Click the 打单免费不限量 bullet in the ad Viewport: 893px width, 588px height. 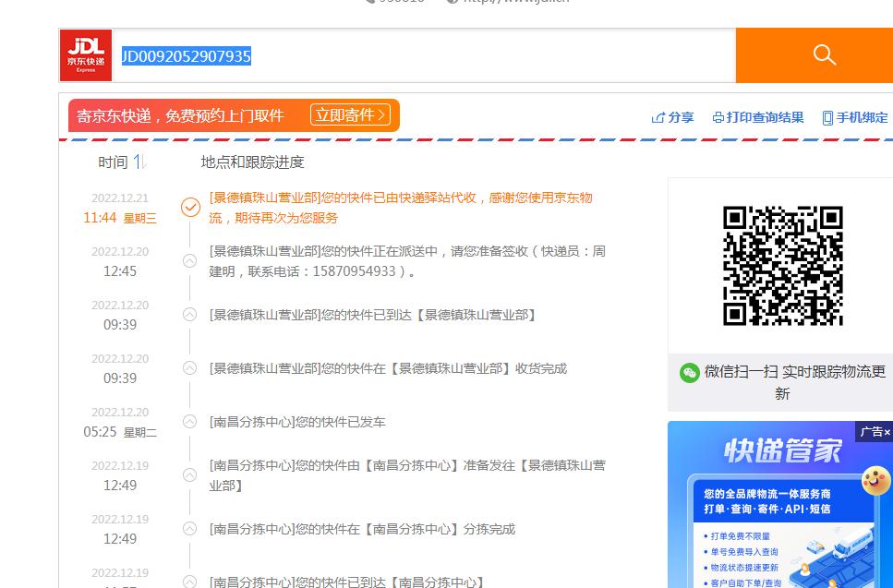740,536
